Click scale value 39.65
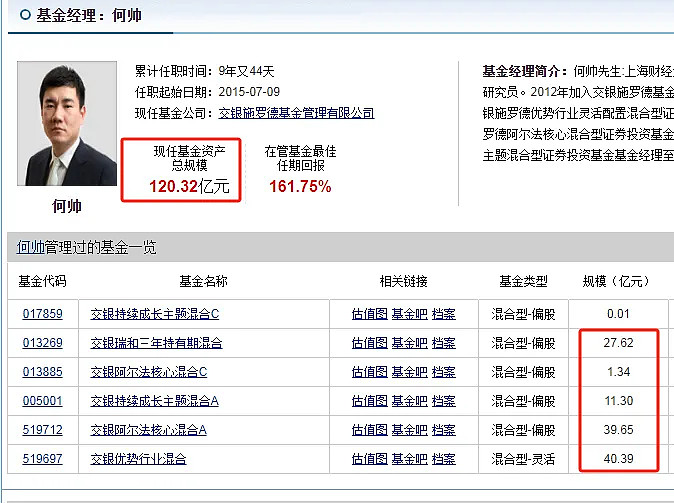The height and width of the screenshot is (503, 674). [618, 429]
